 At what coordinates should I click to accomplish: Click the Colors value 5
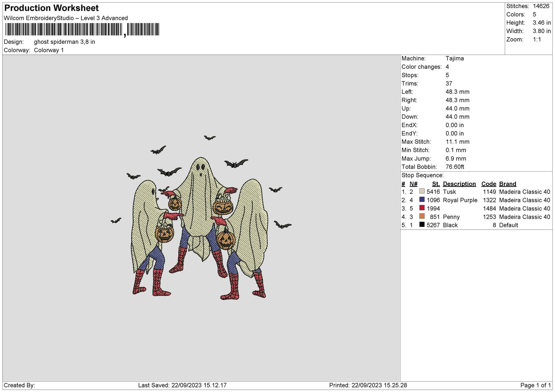click(x=535, y=15)
